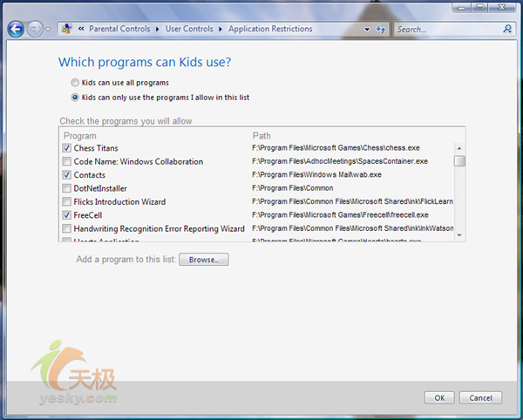Click the SpacesContainer.exe path text

click(340, 161)
